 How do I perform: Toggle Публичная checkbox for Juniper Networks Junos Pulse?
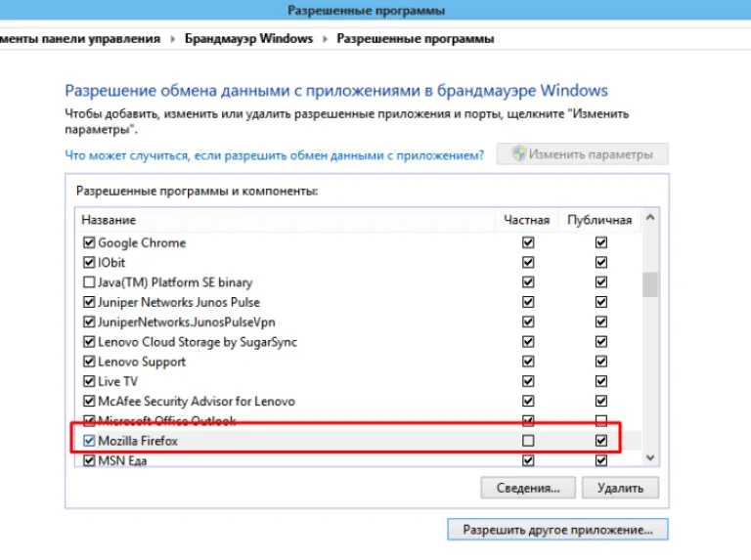tap(601, 302)
